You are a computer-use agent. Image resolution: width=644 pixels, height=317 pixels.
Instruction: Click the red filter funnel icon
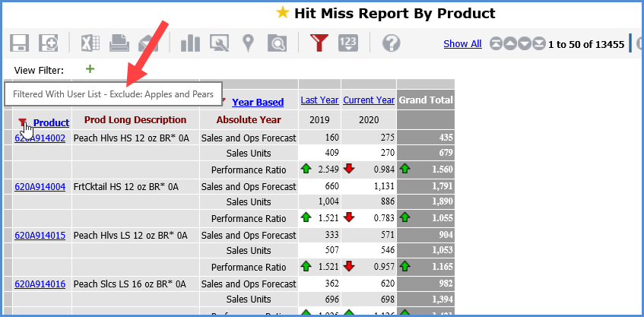coord(319,43)
